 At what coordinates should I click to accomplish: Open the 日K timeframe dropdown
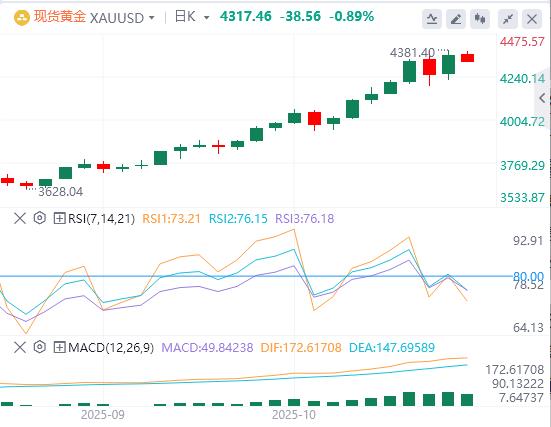point(206,18)
